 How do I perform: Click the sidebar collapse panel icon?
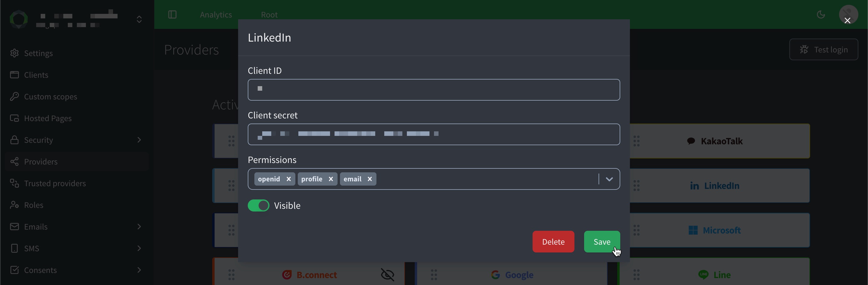pyautogui.click(x=172, y=14)
